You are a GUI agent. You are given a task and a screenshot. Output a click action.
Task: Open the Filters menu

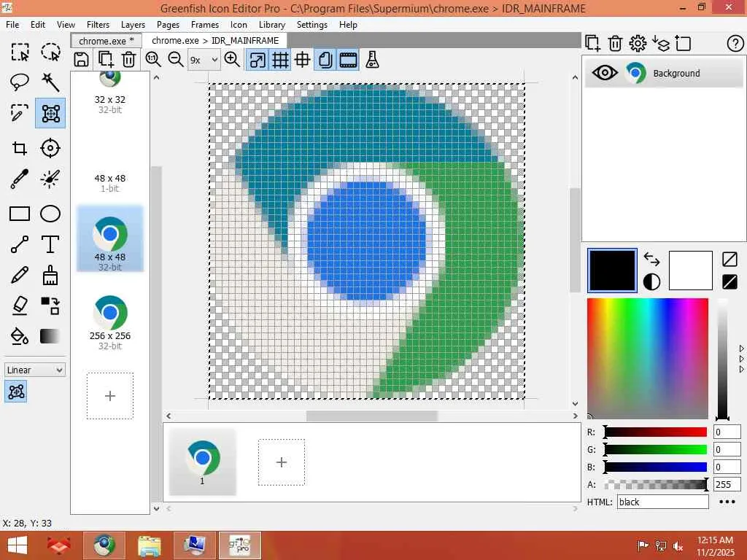tap(98, 25)
